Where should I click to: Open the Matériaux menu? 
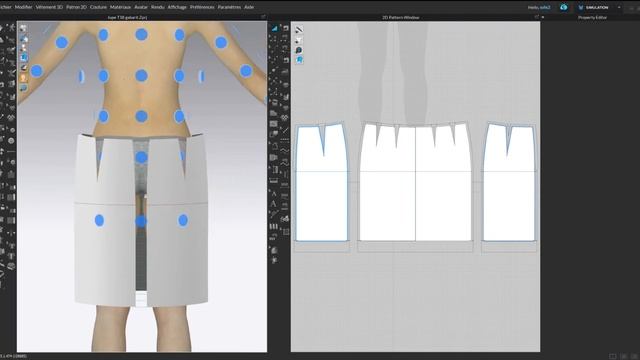(x=120, y=7)
